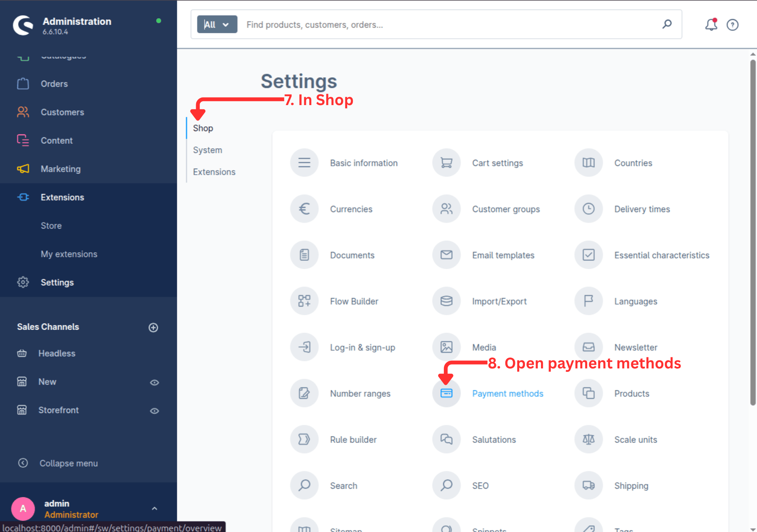757x532 pixels.
Task: Open the Cart settings icon
Action: click(x=446, y=163)
